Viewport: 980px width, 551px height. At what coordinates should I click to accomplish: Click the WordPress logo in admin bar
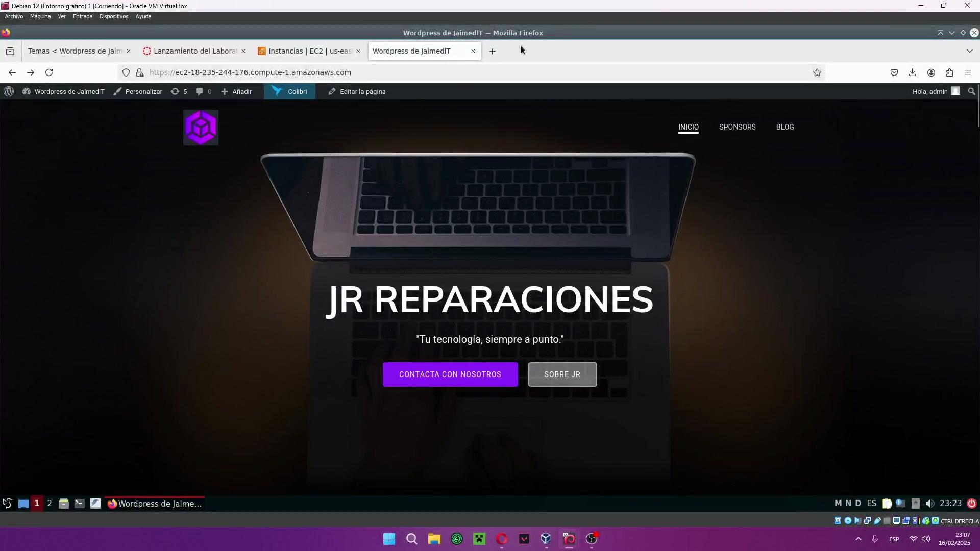tap(9, 91)
